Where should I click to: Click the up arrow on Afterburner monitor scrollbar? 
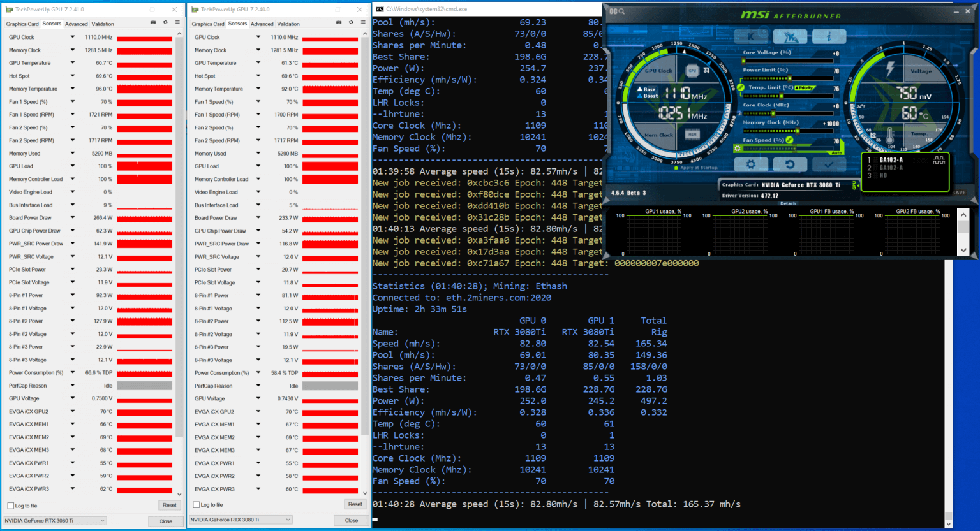[x=963, y=215]
